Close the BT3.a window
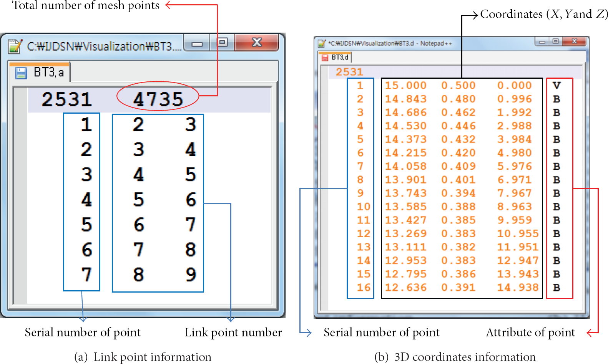The image size is (608, 364). click(x=256, y=42)
